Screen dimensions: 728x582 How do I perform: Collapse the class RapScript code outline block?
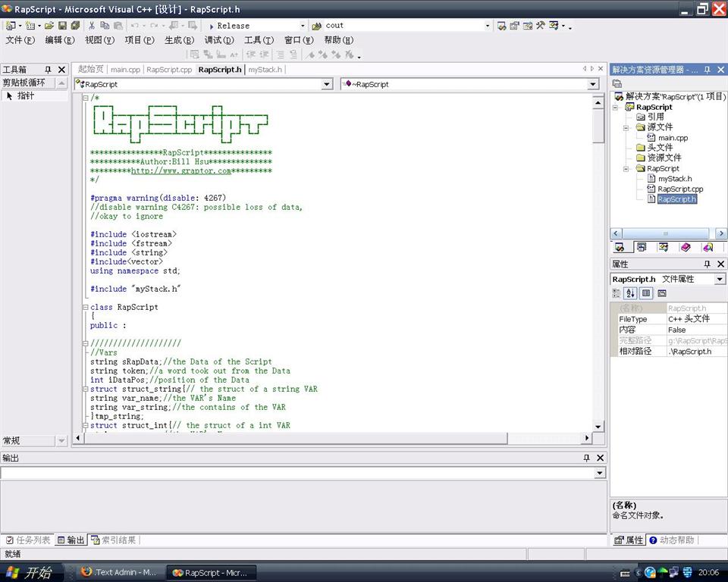pos(86,307)
